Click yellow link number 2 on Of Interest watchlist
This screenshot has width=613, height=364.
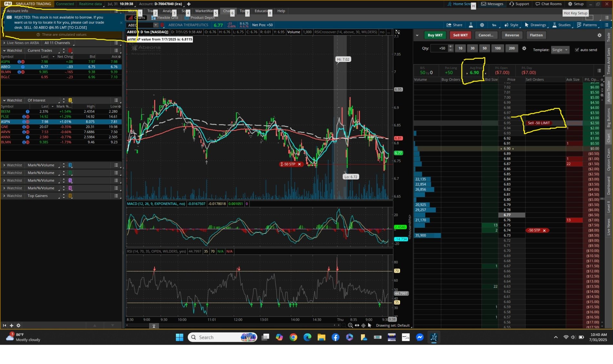point(70,100)
